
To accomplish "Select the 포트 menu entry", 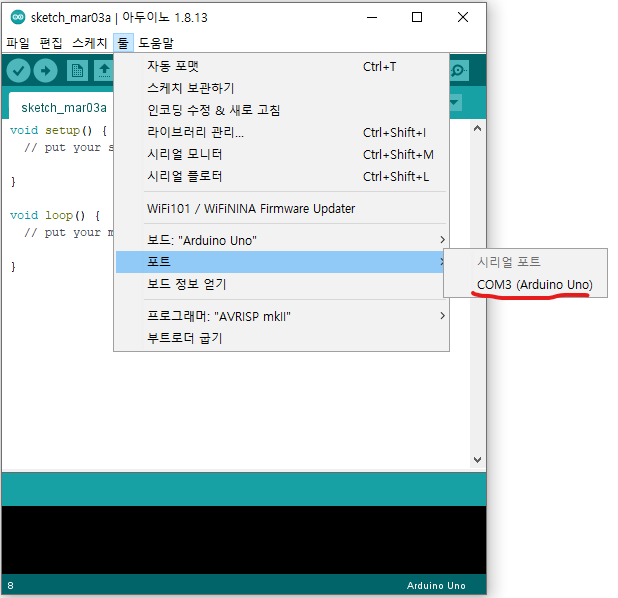I will click(x=281, y=262).
